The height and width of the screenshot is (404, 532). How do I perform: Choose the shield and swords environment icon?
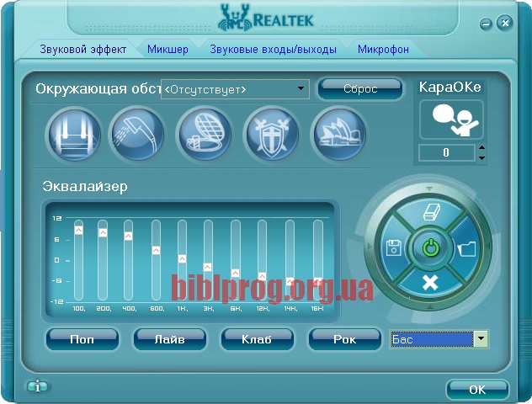270,133
